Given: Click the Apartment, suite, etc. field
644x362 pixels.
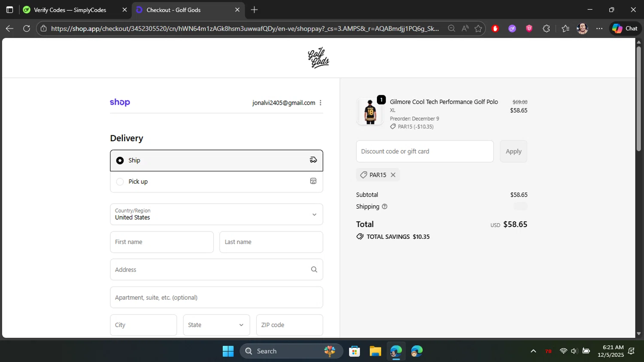Looking at the screenshot, I should [x=216, y=298].
